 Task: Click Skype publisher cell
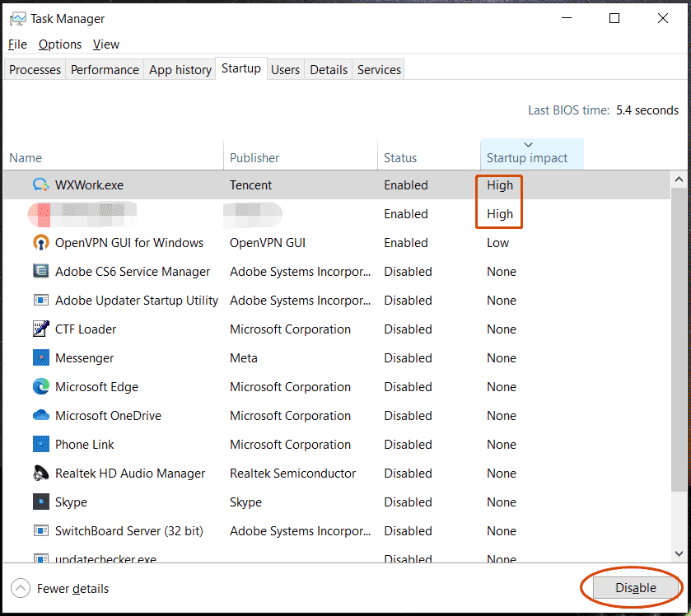pyautogui.click(x=245, y=502)
